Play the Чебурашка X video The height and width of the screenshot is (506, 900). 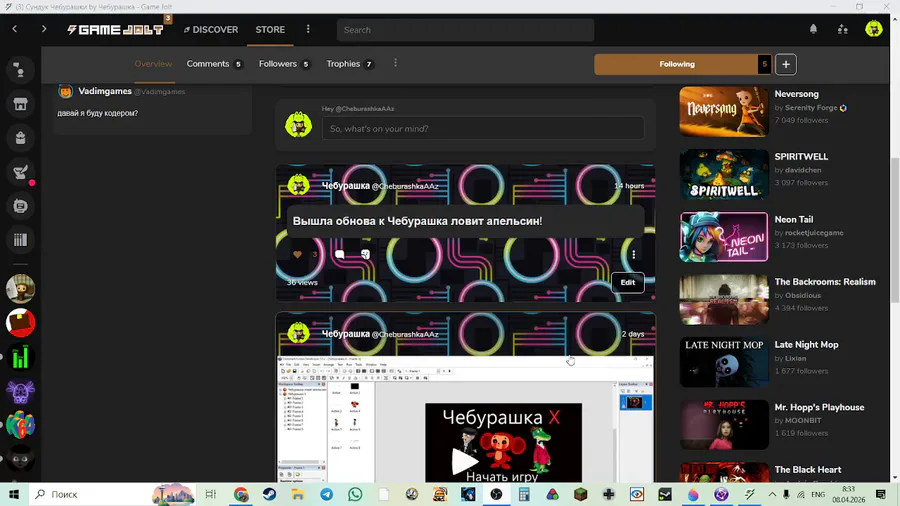coord(464,461)
